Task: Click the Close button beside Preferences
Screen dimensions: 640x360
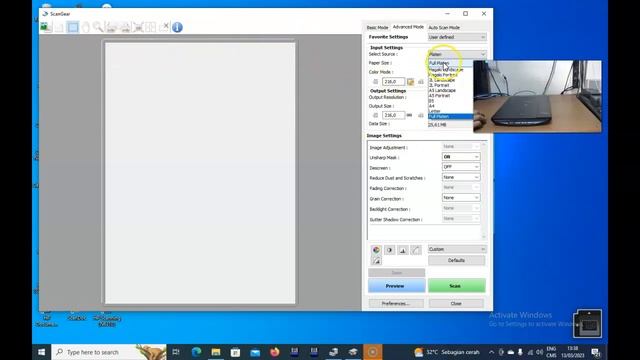Action: 456,304
